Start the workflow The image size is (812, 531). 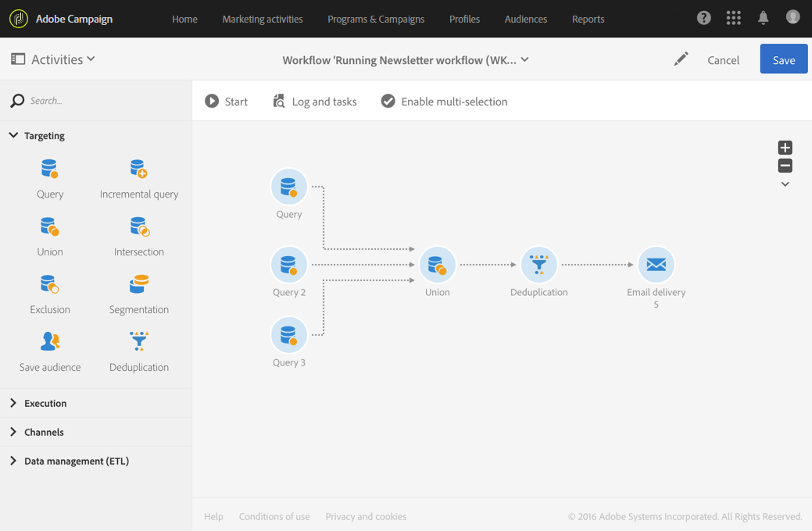point(227,102)
